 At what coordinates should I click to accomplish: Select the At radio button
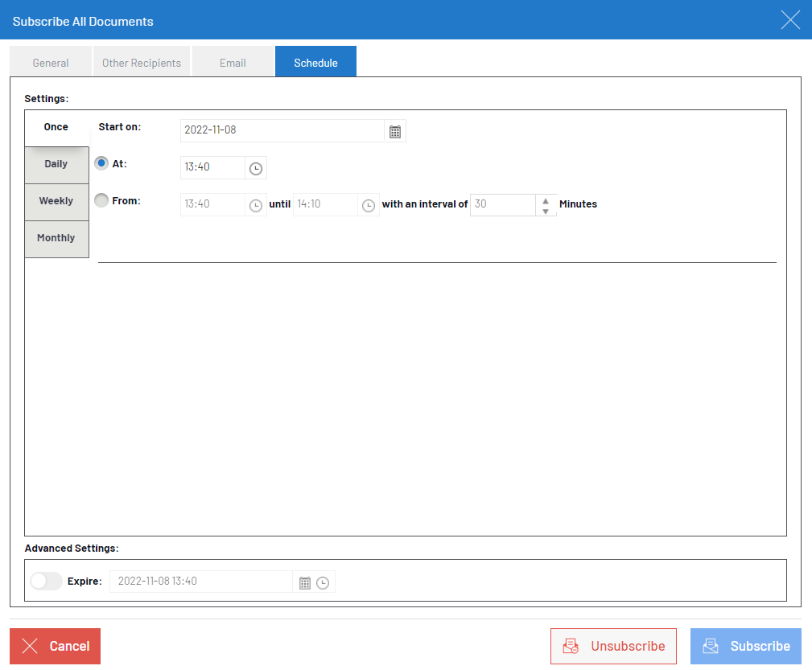click(101, 163)
